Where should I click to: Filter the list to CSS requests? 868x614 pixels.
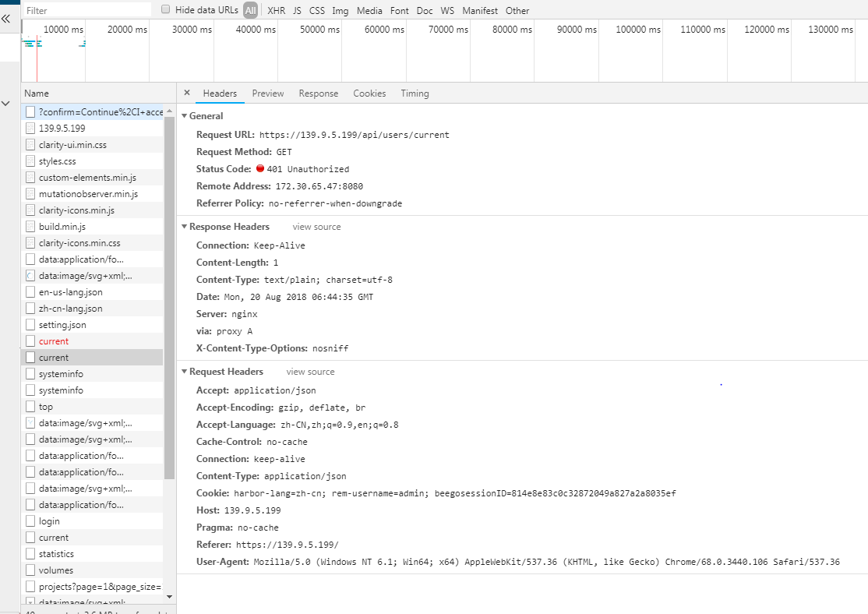point(316,10)
